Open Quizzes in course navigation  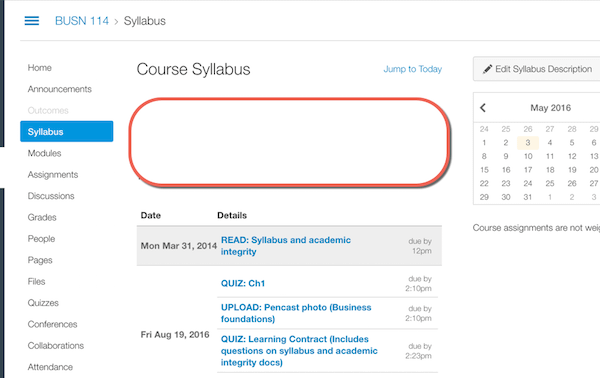(x=43, y=303)
